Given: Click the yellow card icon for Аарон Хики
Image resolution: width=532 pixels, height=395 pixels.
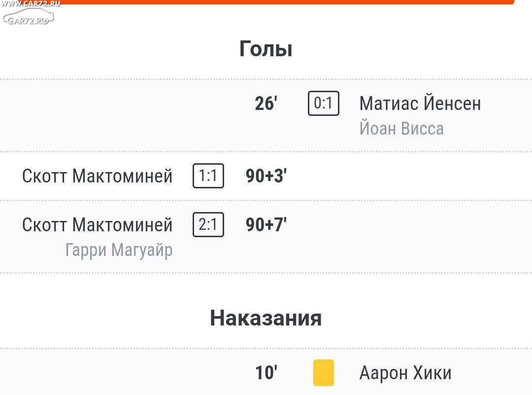Looking at the screenshot, I should click(323, 373).
